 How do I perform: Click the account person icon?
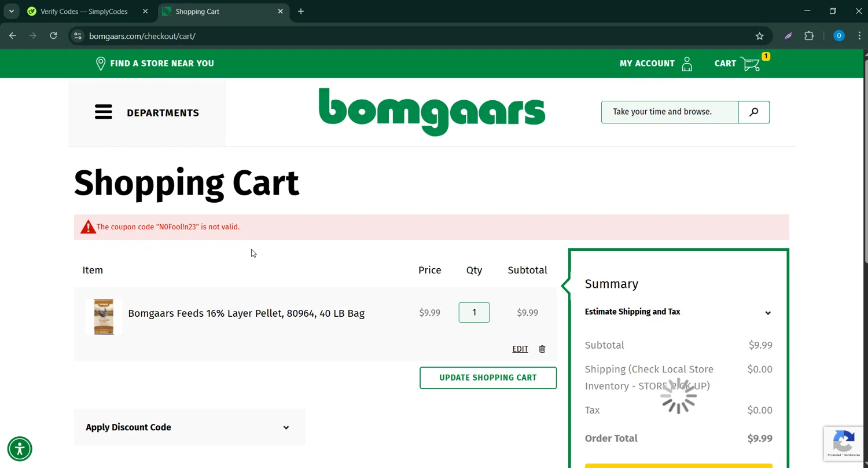click(x=687, y=64)
